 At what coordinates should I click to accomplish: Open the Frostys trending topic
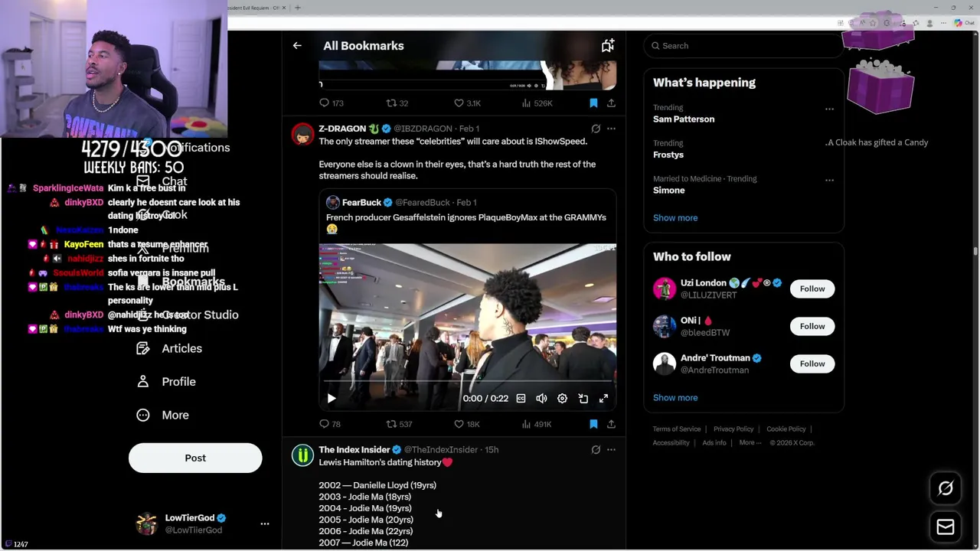668,155
